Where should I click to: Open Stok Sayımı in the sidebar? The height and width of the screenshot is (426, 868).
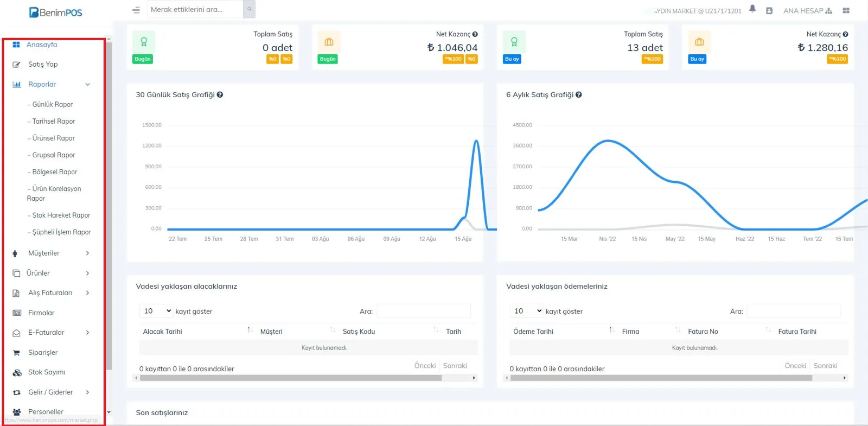pos(47,372)
